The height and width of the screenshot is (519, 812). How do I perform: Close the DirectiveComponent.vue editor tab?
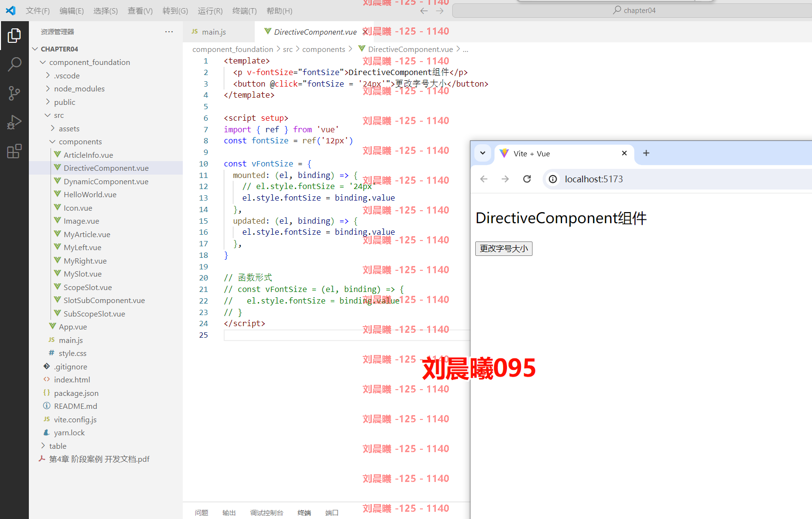365,32
